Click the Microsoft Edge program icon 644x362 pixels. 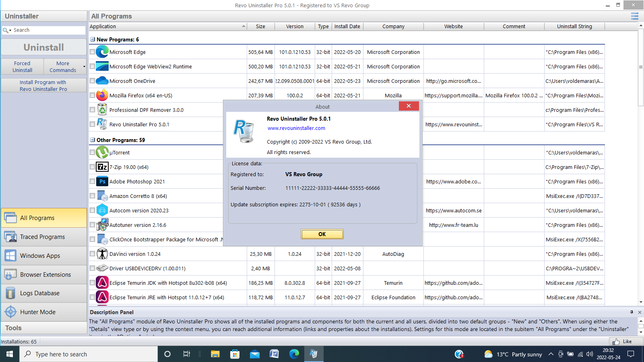tap(102, 52)
